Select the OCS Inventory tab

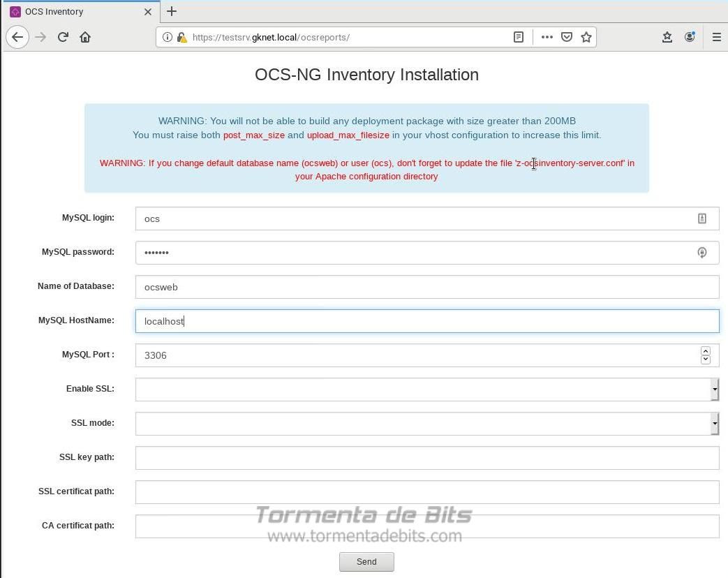(81, 12)
